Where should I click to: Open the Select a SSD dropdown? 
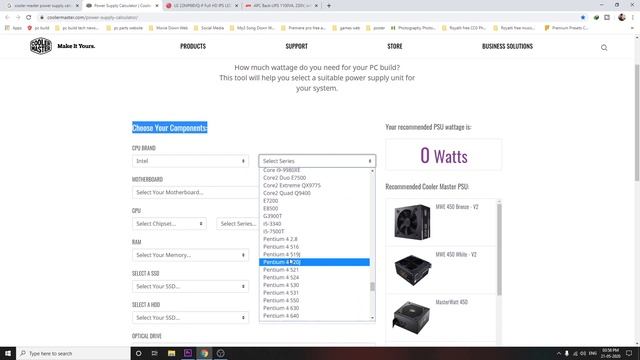coord(190,287)
